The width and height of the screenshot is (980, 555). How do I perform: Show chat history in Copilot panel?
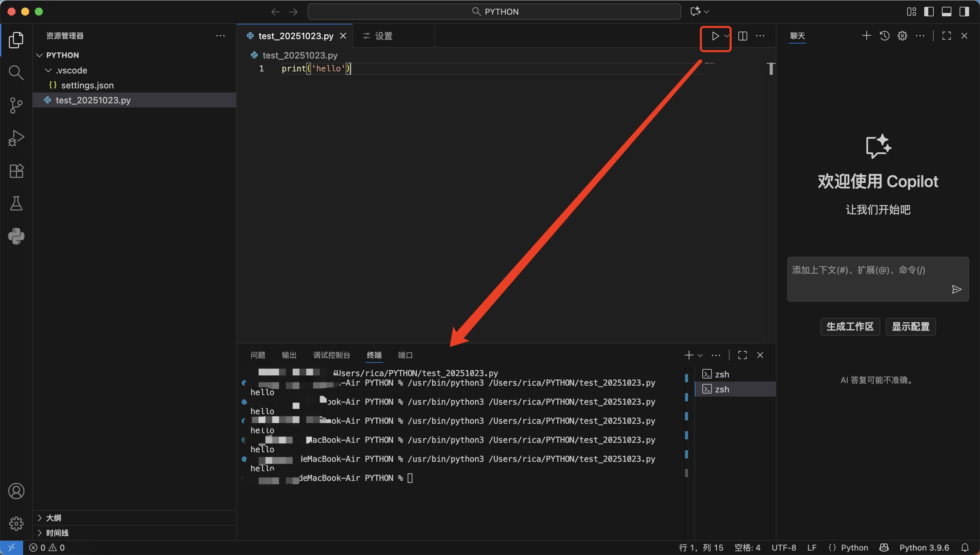[x=884, y=36]
